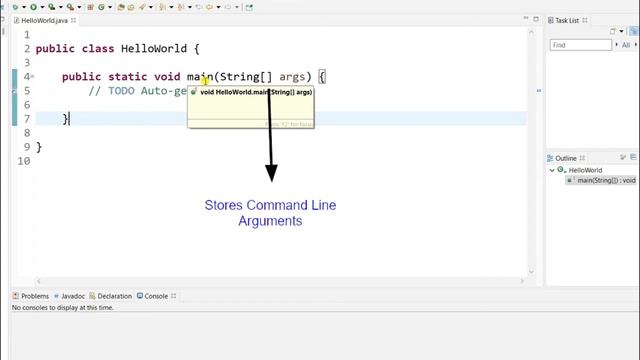This screenshot has width=640, height=360.
Task: Click Outline sort members icon
Action: (623, 158)
